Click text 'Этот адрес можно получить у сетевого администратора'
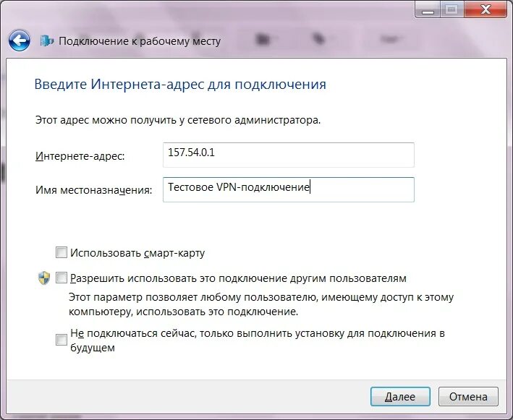 (178, 120)
